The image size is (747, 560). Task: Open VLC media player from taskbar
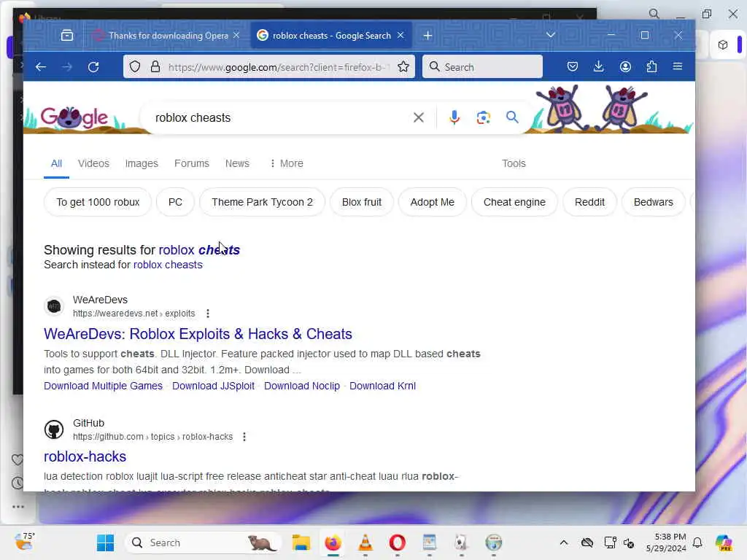[365, 542]
